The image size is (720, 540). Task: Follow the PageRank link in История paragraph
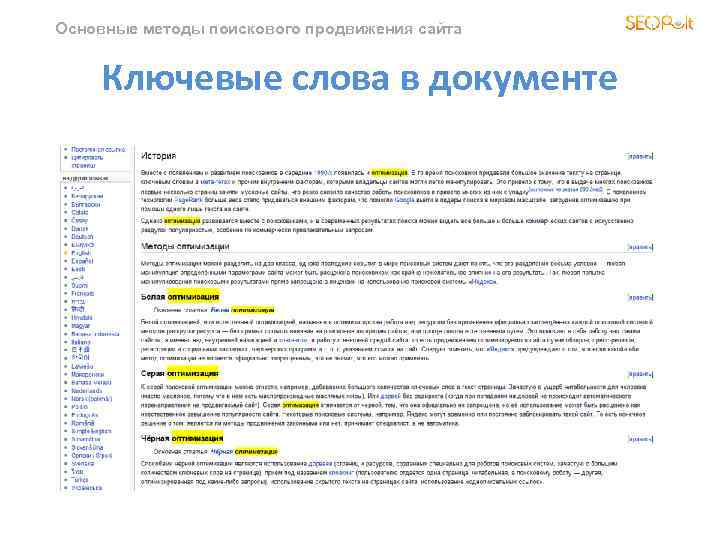[x=189, y=200]
